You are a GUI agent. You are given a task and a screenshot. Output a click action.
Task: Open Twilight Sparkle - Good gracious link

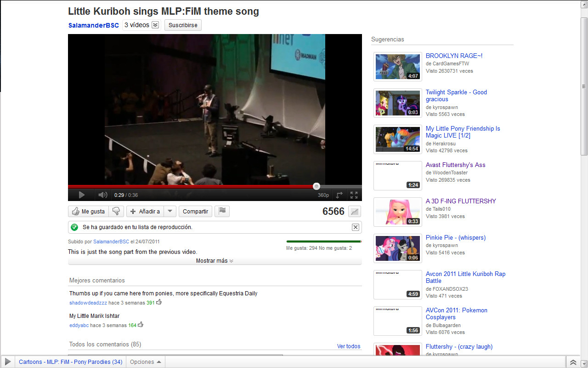[456, 96]
